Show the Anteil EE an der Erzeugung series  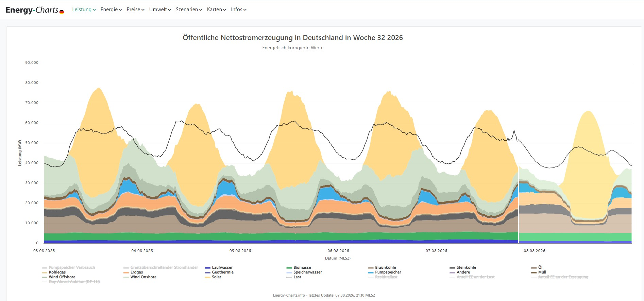click(x=560, y=277)
